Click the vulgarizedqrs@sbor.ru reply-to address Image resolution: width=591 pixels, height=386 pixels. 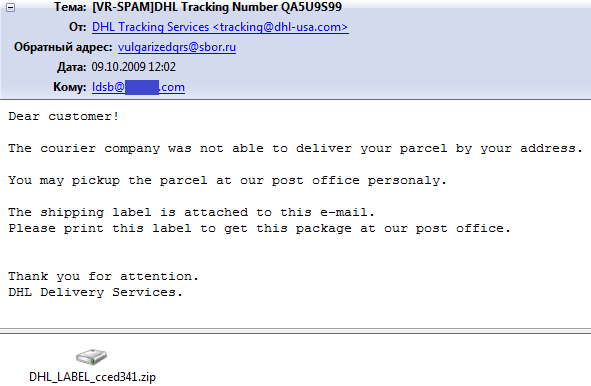[177, 47]
